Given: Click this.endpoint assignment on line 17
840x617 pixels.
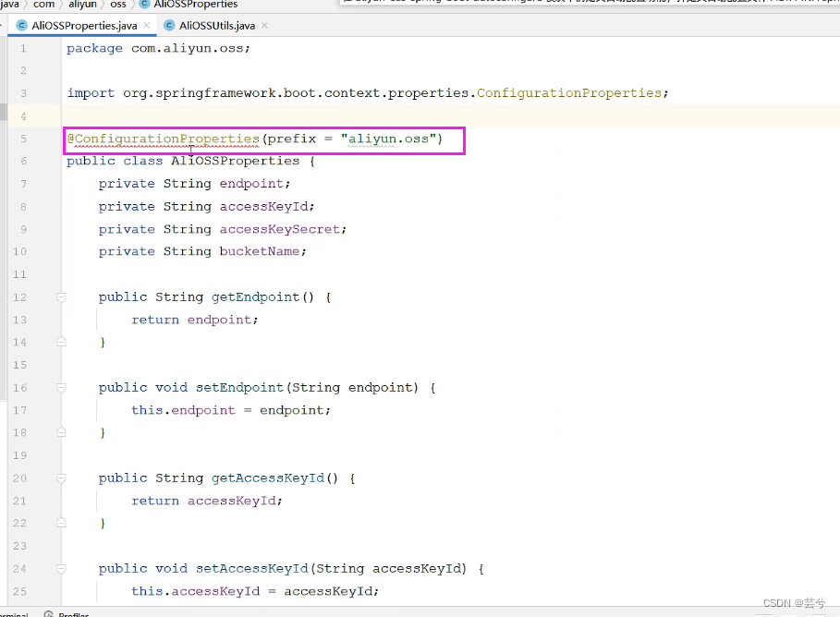Looking at the screenshot, I should point(231,410).
